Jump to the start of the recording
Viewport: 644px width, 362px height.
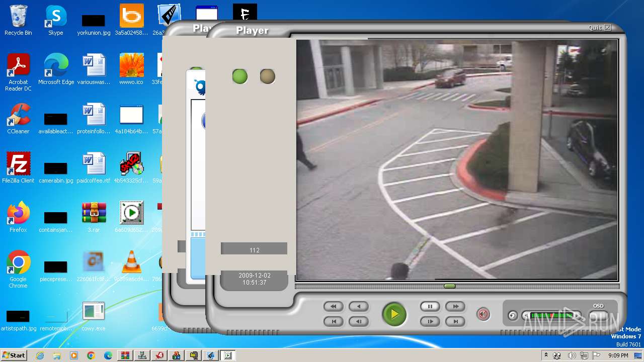click(334, 321)
